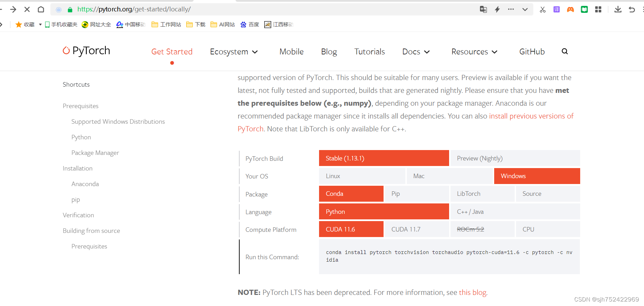644x306 pixels.
Task: Open install previous versions of PyTorch link
Action: coord(531,116)
